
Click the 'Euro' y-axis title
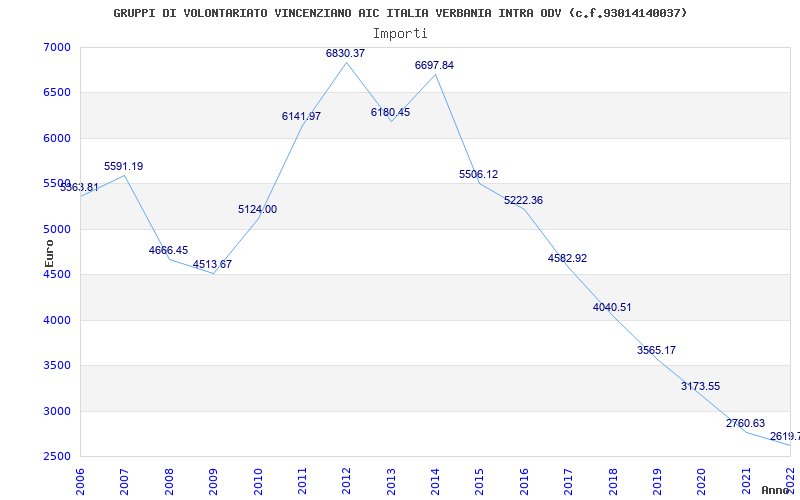[x=49, y=253]
